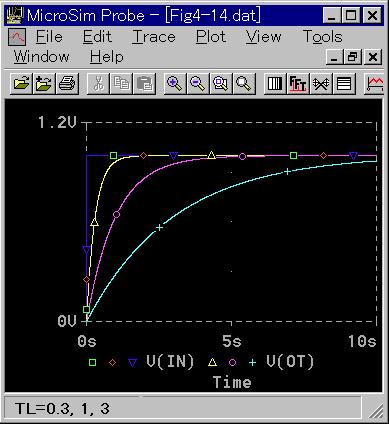Toggle the Log Y axis icon
Screen dimensions: 389x424
344,83
